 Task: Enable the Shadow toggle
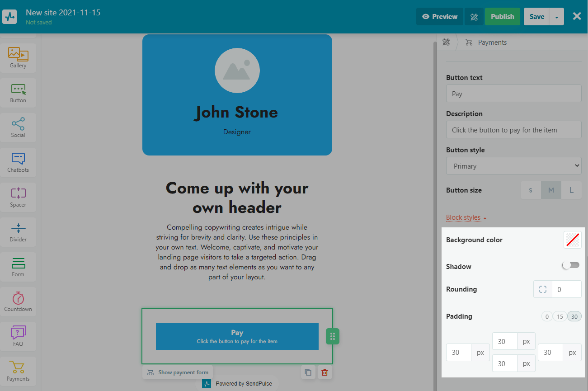[x=571, y=265]
